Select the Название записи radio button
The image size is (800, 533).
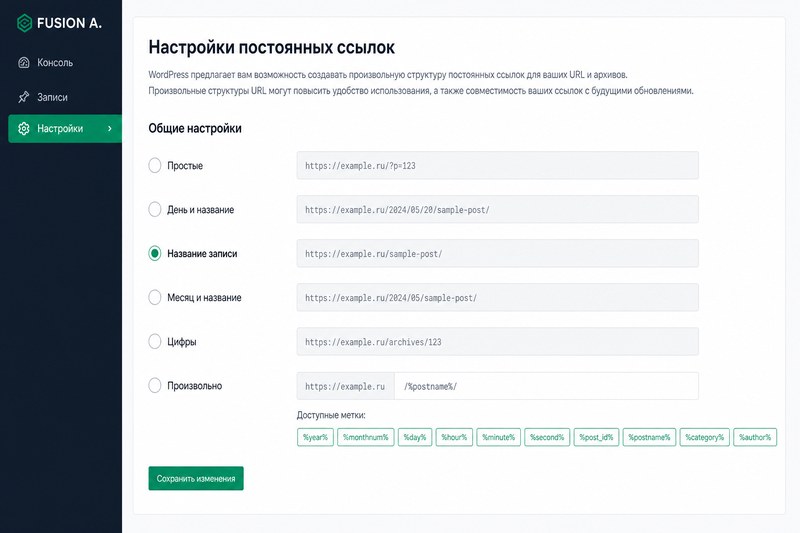[155, 253]
